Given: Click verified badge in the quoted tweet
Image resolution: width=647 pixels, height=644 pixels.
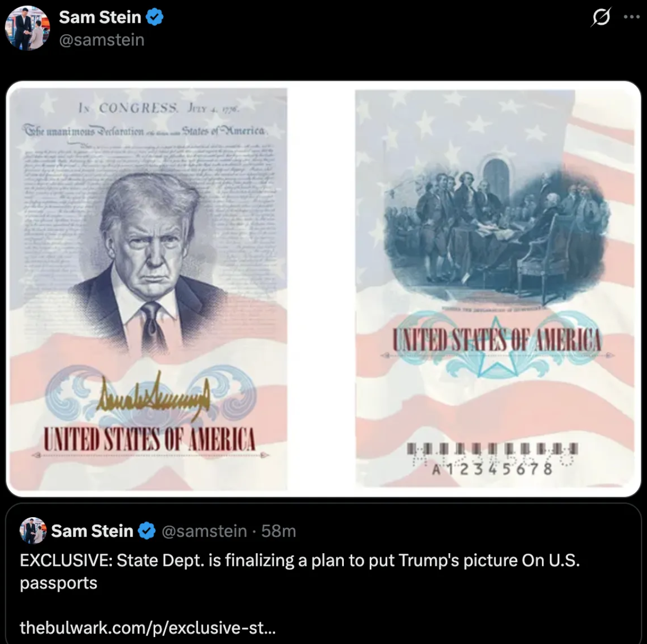Looking at the screenshot, I should tap(147, 531).
